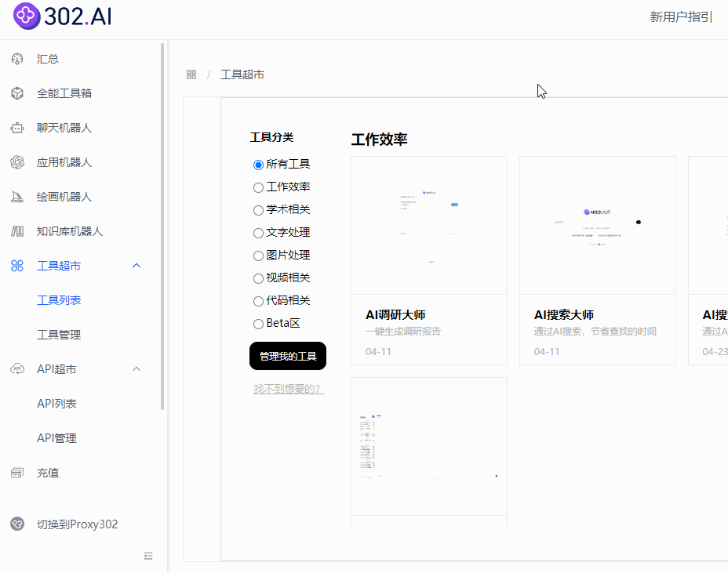The width and height of the screenshot is (728, 573).
Task: Select the 学术相关 radio button
Action: 258,210
